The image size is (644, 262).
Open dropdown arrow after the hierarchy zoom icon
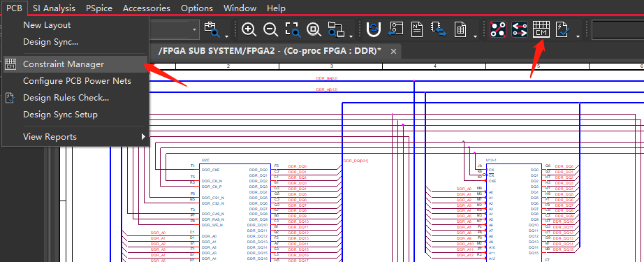point(351,36)
